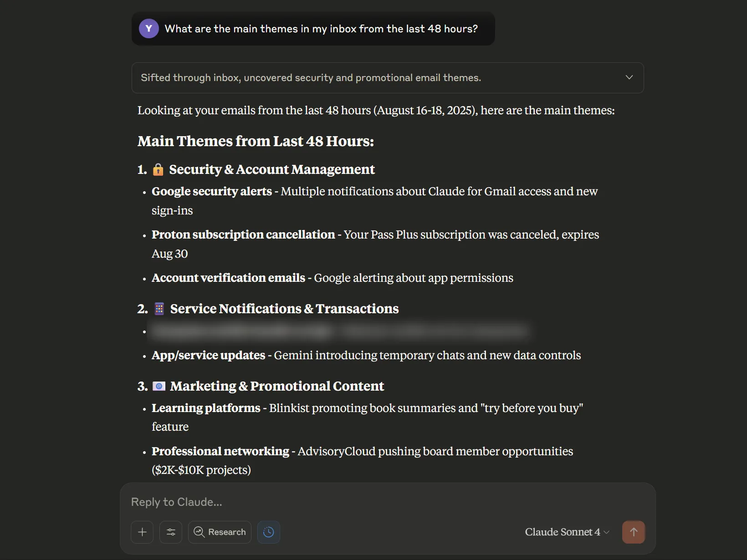Click the orange send arrow icon
747x560 pixels.
coord(634,532)
